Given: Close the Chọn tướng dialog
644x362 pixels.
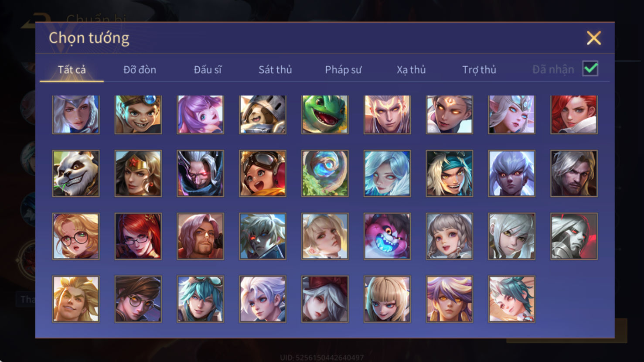Looking at the screenshot, I should [594, 38].
